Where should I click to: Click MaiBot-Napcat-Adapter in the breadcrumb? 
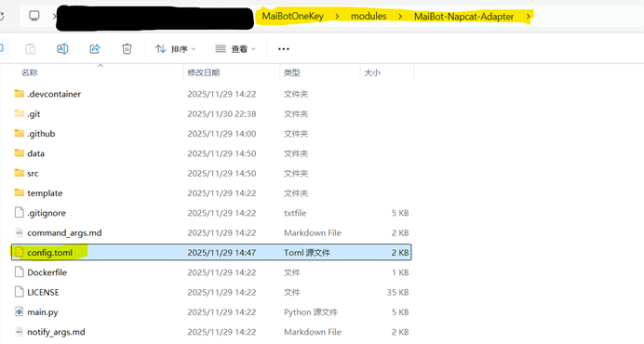(463, 17)
